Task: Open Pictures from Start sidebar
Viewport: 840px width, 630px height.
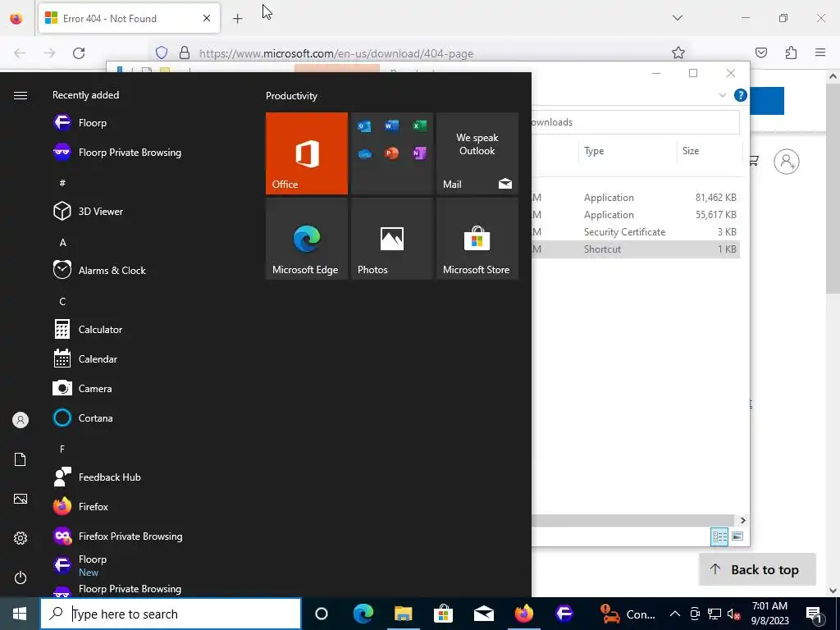Action: (21, 499)
